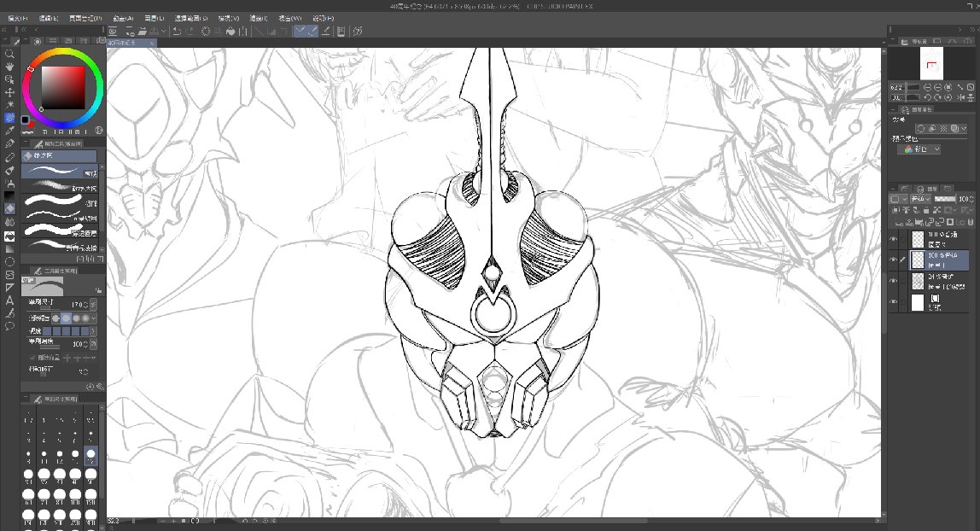Open the first menu in the menu bar

click(17, 18)
